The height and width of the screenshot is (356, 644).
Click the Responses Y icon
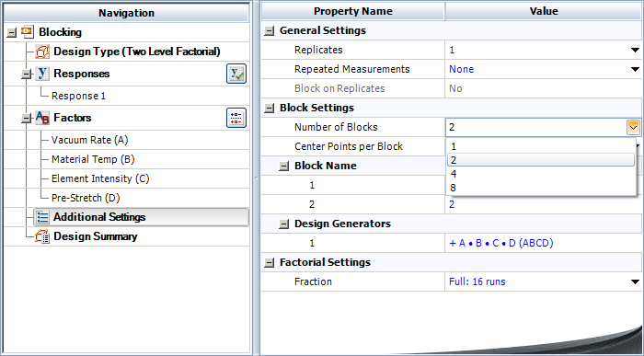pos(42,74)
